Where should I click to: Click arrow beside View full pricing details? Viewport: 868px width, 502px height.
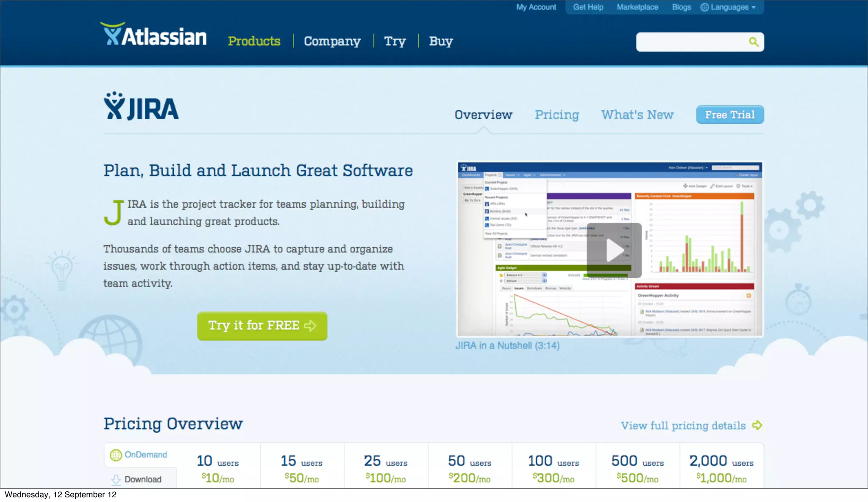point(757,425)
